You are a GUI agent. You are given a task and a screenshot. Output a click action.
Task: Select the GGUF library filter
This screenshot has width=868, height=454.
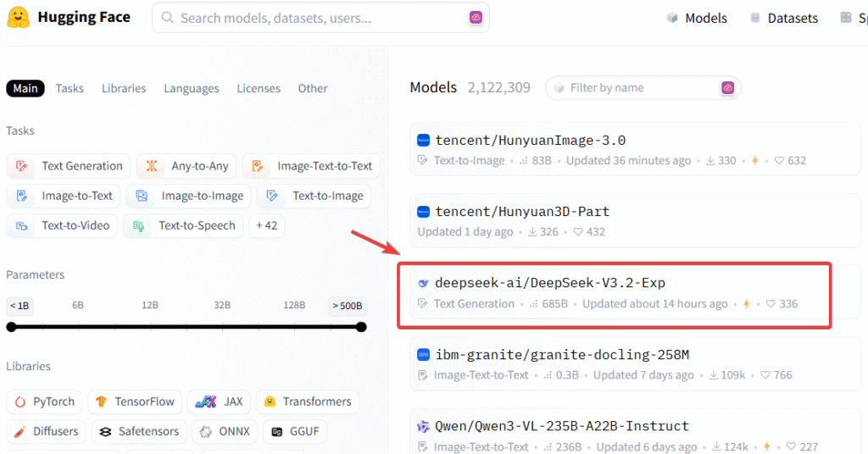pyautogui.click(x=295, y=431)
